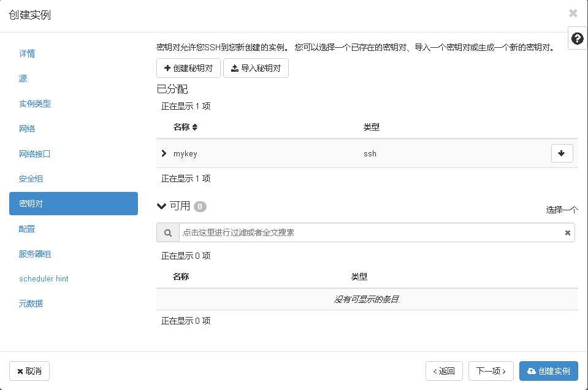588x390 pixels.
Task: Click the down arrow icon next to mykey
Action: [562, 153]
